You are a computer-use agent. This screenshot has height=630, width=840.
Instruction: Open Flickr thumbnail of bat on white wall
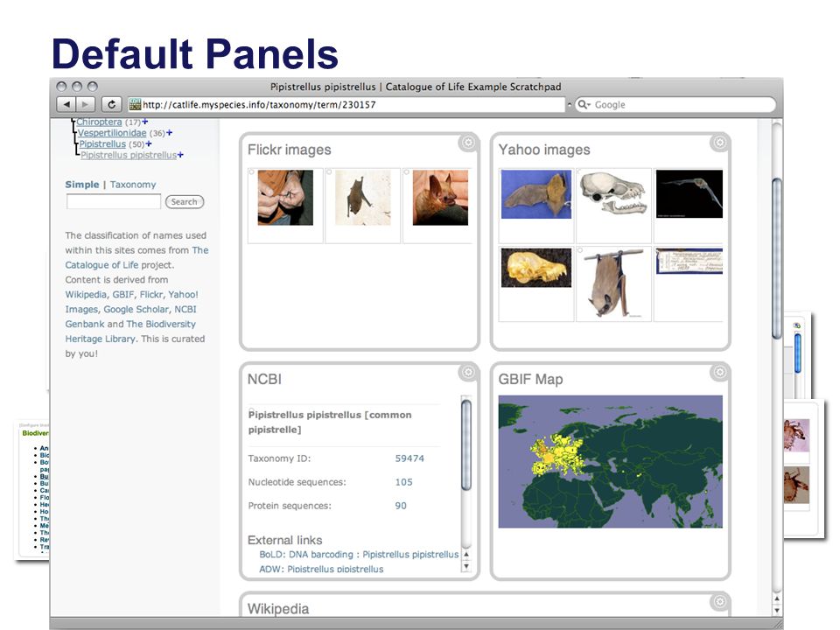click(x=363, y=198)
